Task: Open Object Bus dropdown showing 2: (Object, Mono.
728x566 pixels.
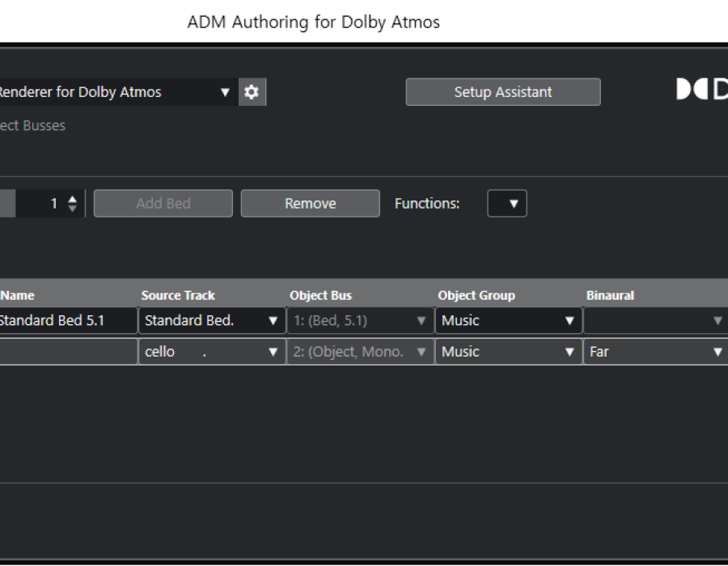Action: pos(360,352)
